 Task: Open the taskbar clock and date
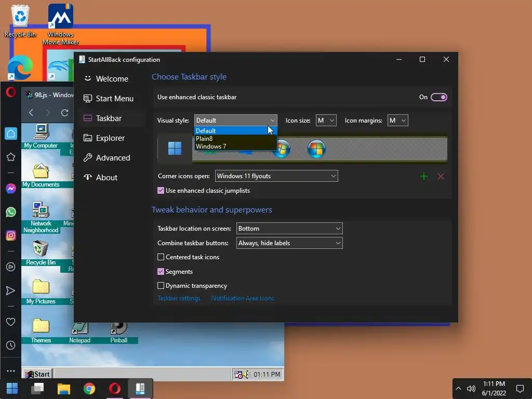click(494, 389)
